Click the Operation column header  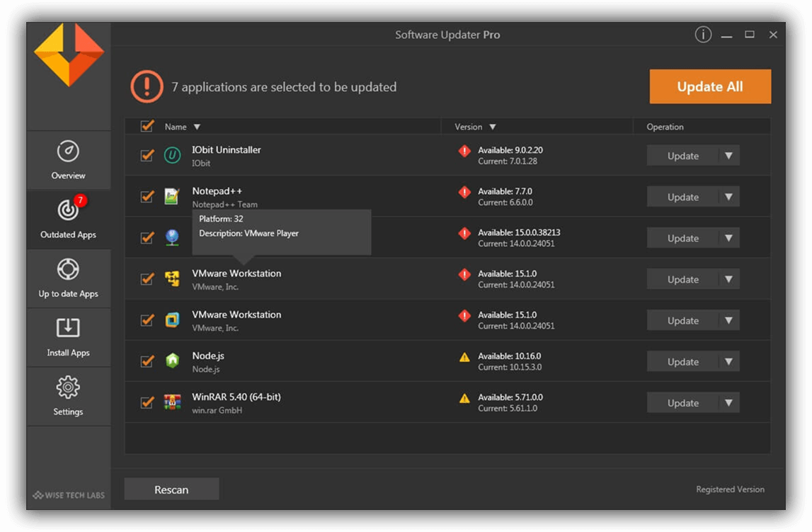(665, 127)
